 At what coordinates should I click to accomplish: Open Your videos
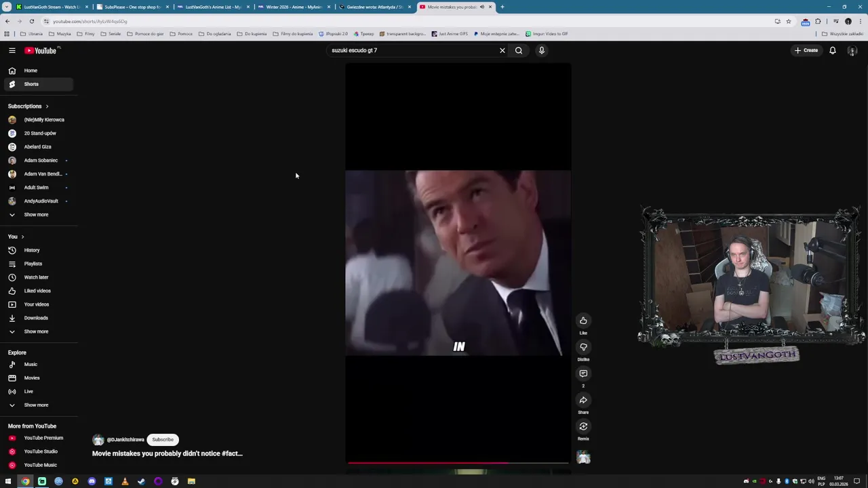[39, 304]
